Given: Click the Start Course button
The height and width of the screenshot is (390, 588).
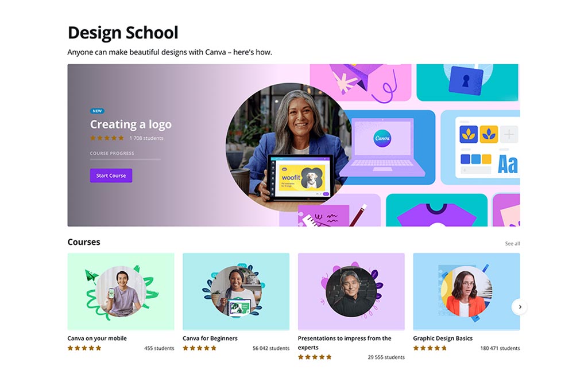Looking at the screenshot, I should [111, 175].
